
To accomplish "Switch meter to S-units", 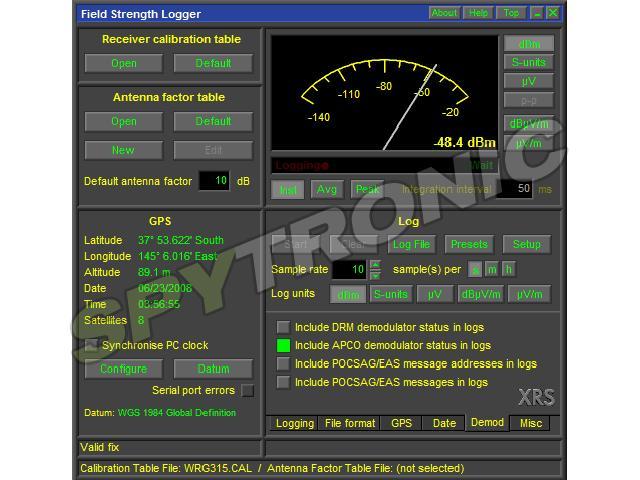I will click(529, 62).
